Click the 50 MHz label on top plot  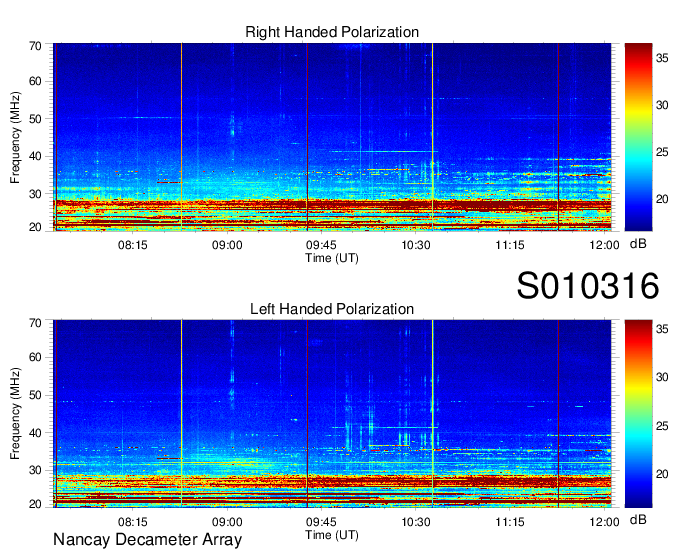pos(35,119)
